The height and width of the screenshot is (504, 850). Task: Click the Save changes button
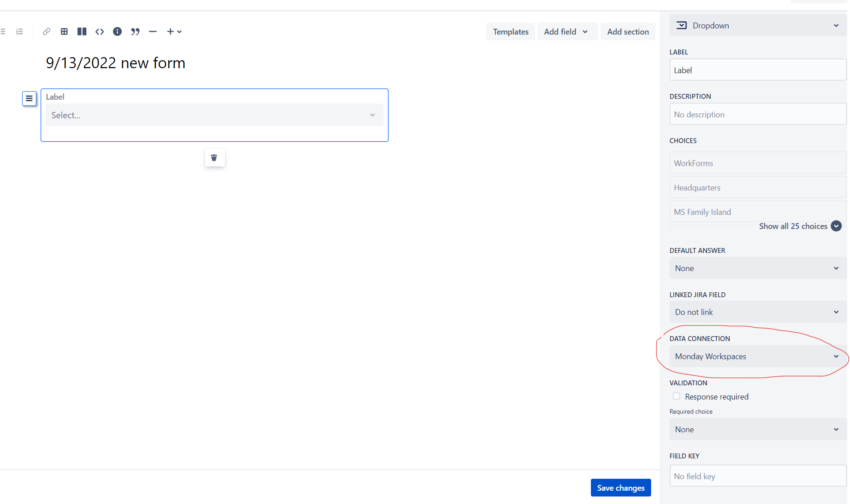pyautogui.click(x=620, y=487)
